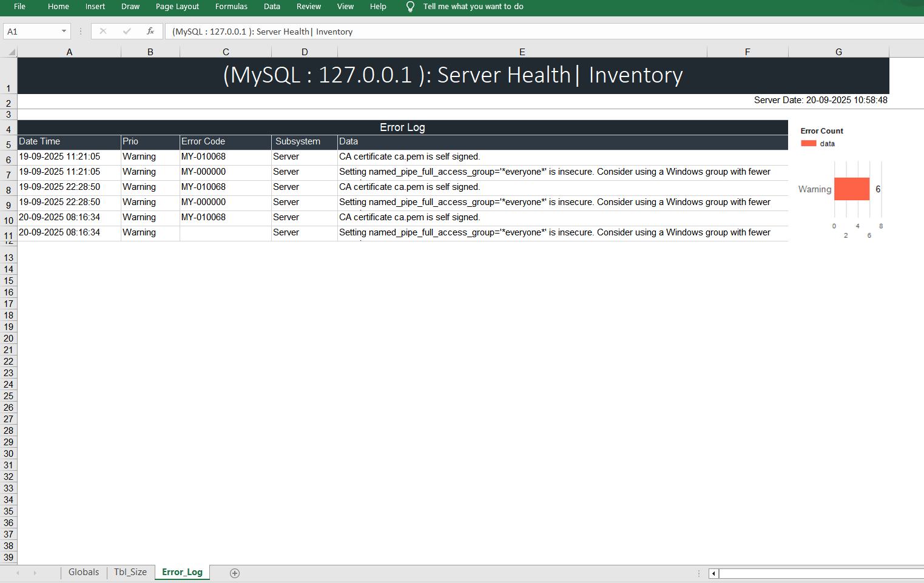Switch to the Tbl_Size sheet tab
This screenshot has height=583, width=924.
tap(130, 572)
